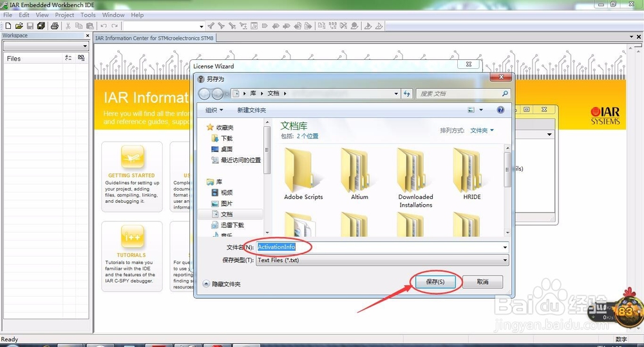
Task: Open the Tutorials card
Action: coord(132,256)
